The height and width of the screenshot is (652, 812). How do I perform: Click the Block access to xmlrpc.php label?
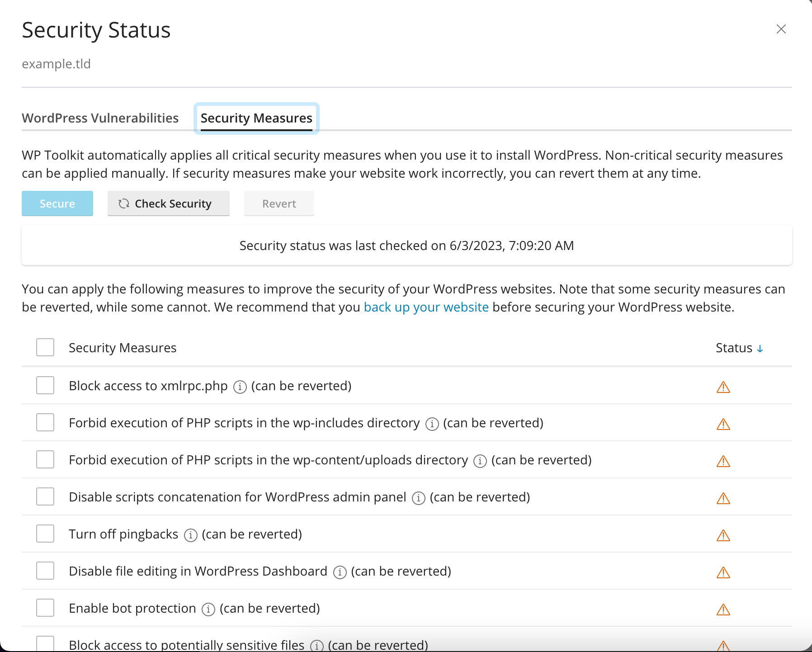coord(148,386)
